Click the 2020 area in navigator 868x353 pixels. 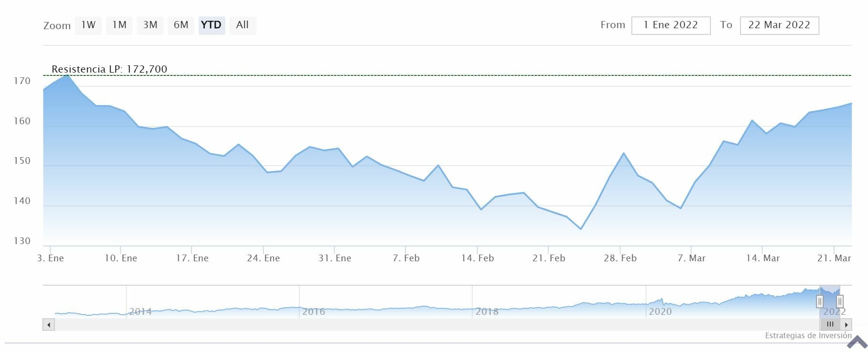click(660, 311)
